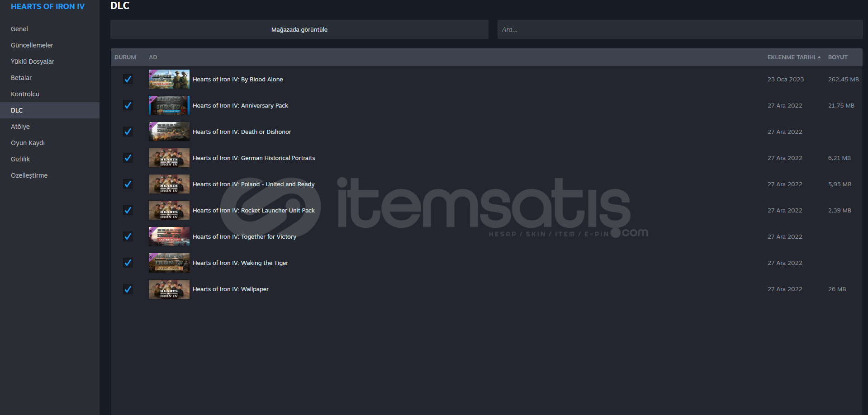Sort the DLC list by BOYUT
This screenshot has width=868, height=415.
[838, 57]
